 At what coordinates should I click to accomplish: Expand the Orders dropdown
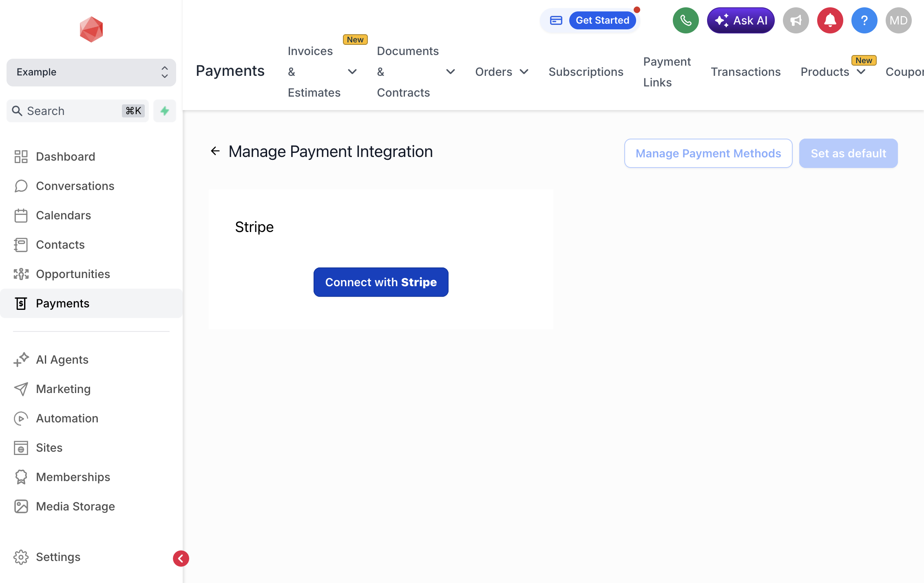(x=502, y=72)
